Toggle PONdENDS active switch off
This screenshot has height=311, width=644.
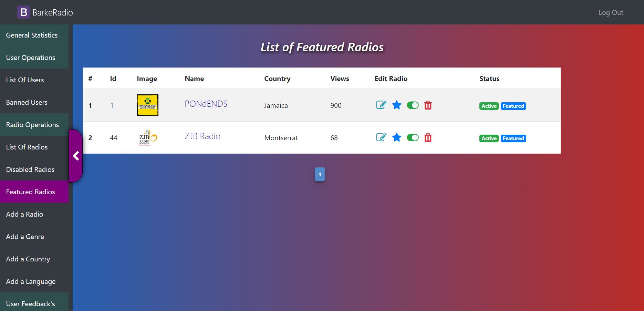[x=413, y=105]
